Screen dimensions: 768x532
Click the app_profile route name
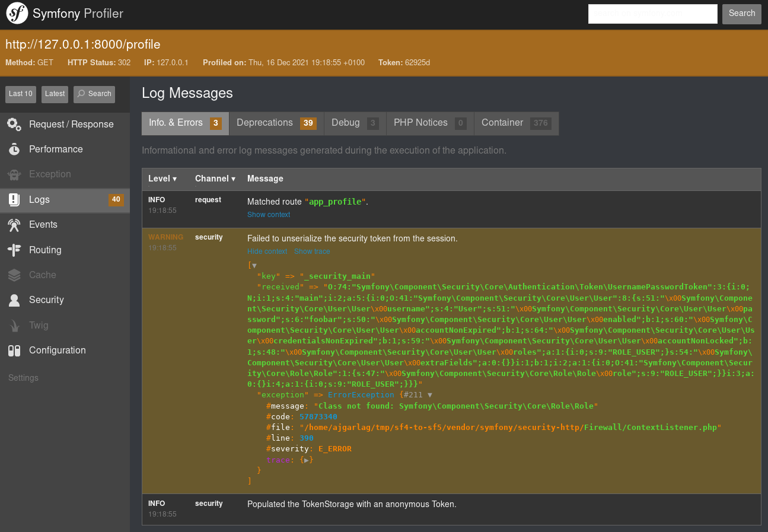335,202
